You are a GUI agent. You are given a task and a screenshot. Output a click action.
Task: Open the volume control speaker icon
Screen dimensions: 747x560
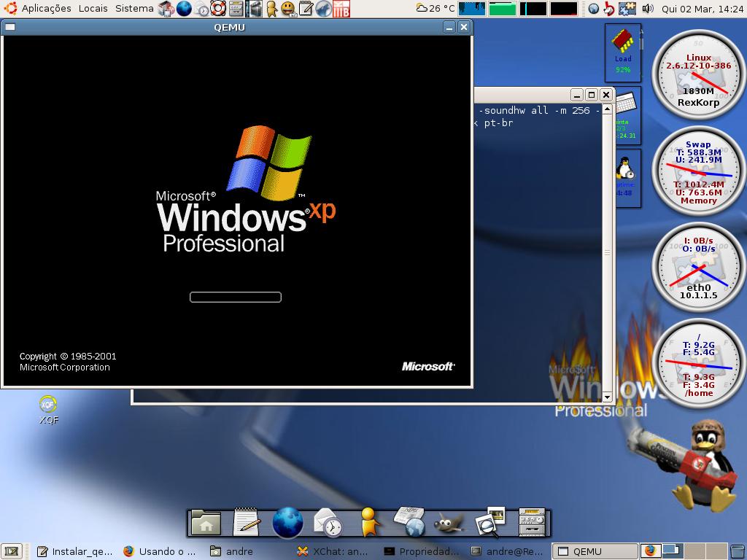point(648,8)
